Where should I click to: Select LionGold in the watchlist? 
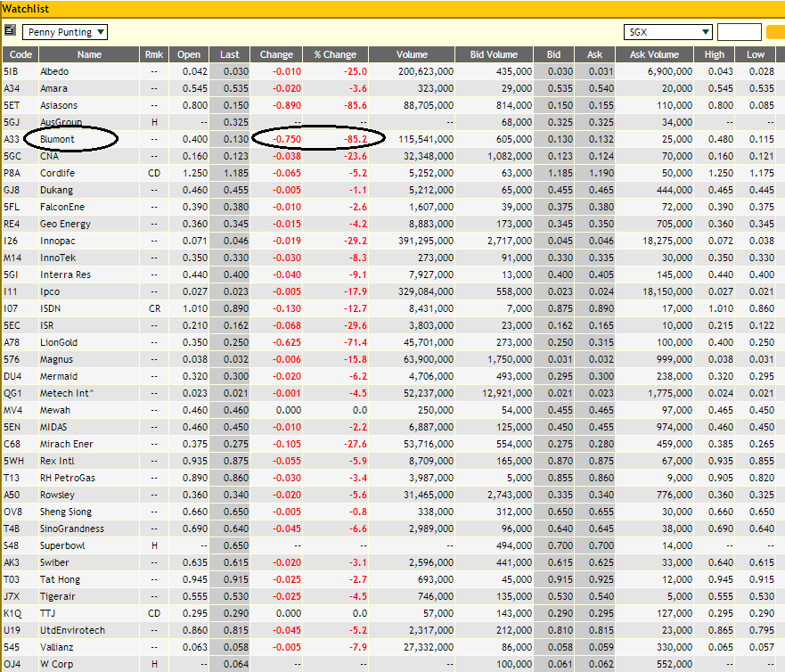(59, 342)
